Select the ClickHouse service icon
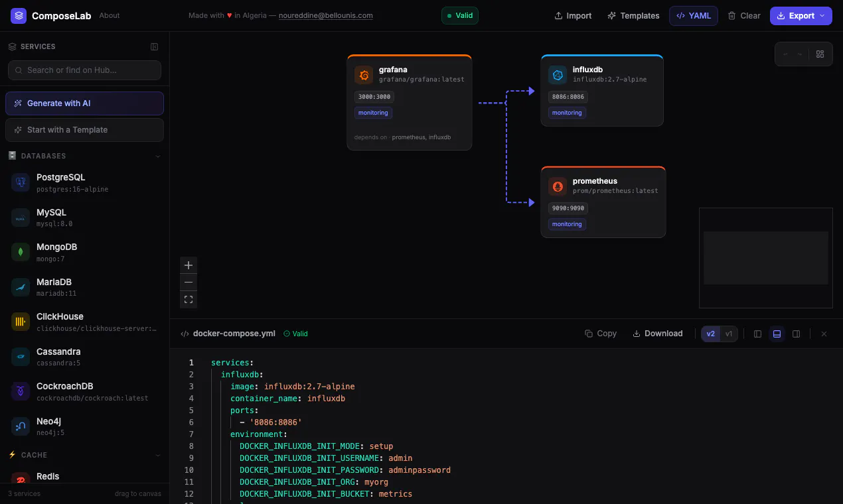The width and height of the screenshot is (843, 504). [21, 322]
